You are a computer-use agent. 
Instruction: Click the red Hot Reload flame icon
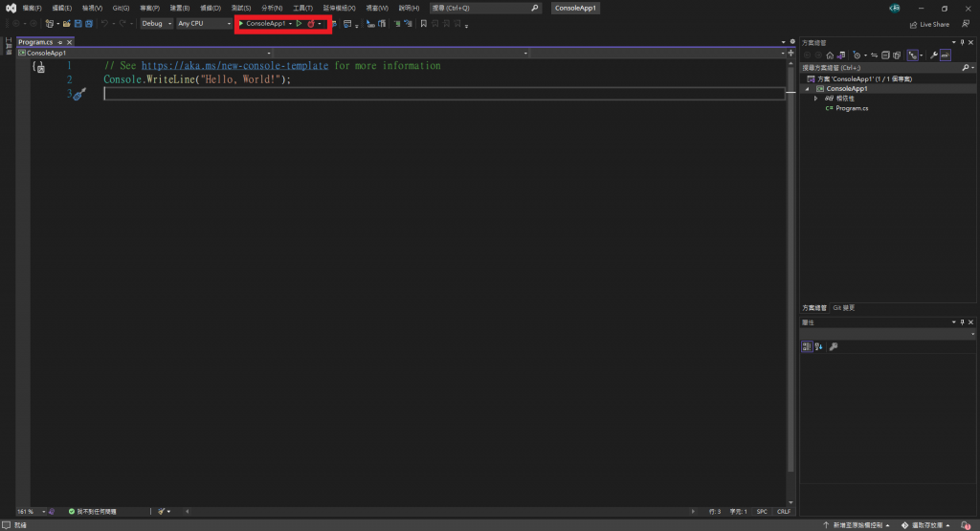click(311, 23)
